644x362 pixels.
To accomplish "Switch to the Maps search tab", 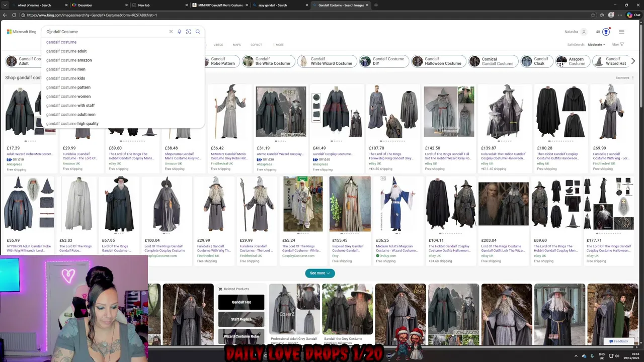I will pos(236,45).
